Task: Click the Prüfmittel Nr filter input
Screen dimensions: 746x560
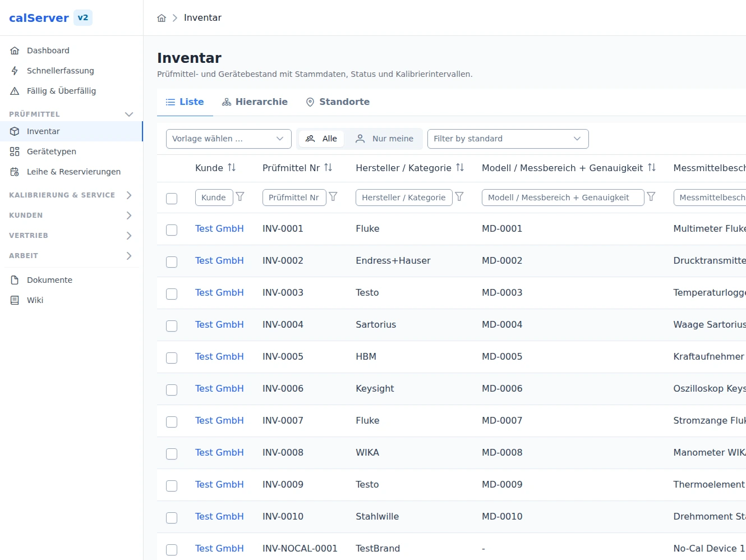Action: click(294, 198)
